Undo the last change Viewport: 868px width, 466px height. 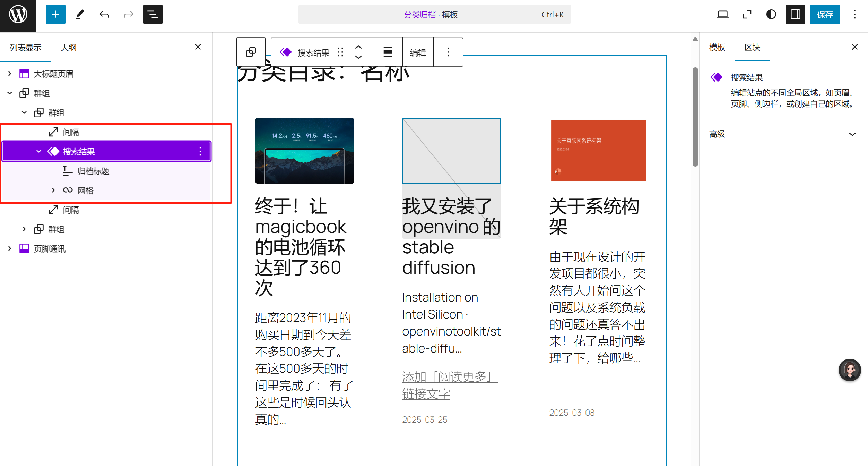[104, 14]
